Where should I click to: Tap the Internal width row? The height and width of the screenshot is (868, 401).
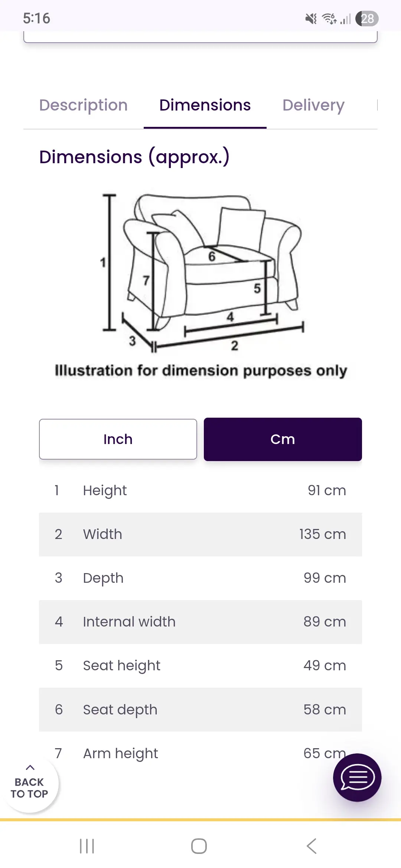pos(200,622)
